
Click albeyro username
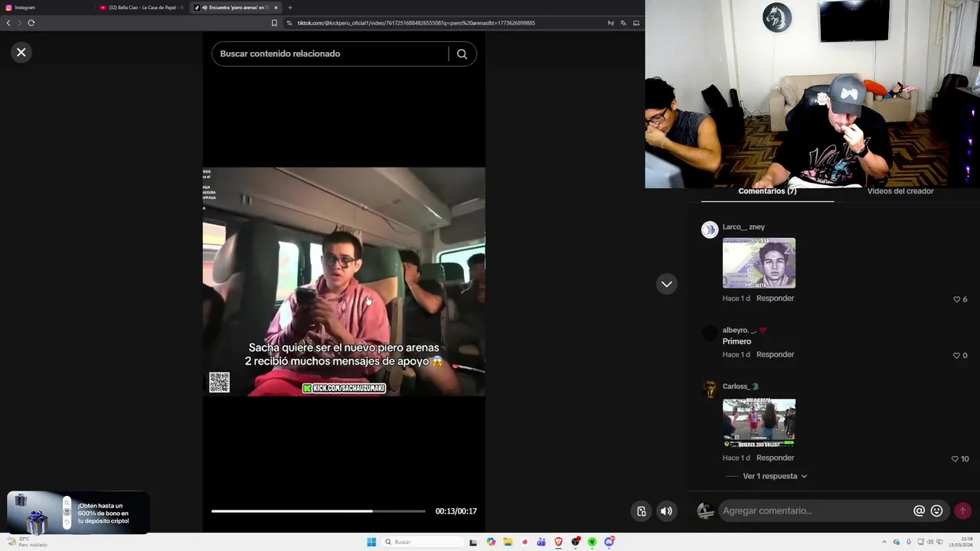click(740, 331)
